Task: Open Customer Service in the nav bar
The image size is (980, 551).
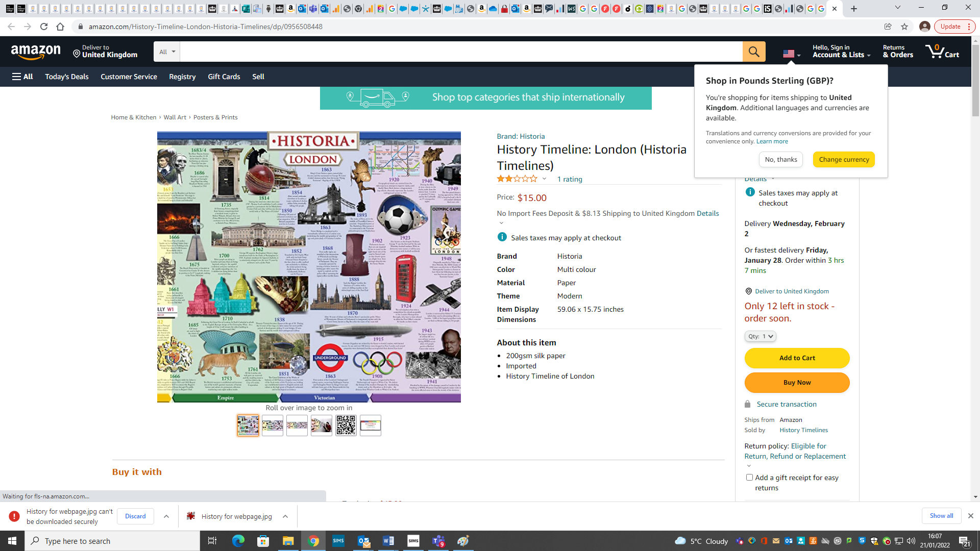Action: pyautogui.click(x=129, y=77)
